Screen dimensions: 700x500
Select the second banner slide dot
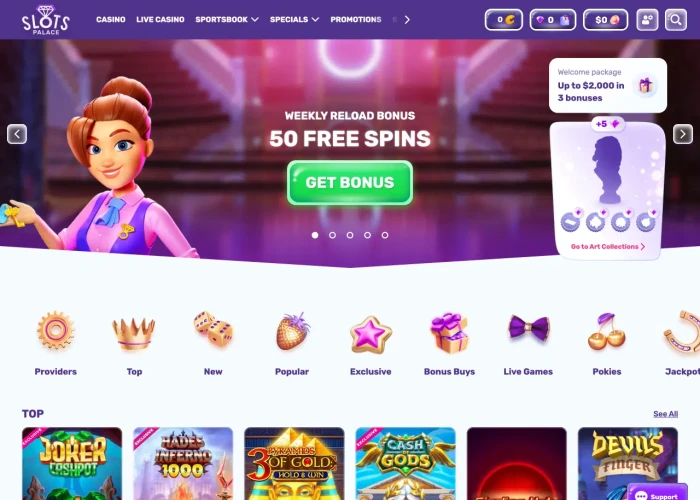pyautogui.click(x=332, y=235)
